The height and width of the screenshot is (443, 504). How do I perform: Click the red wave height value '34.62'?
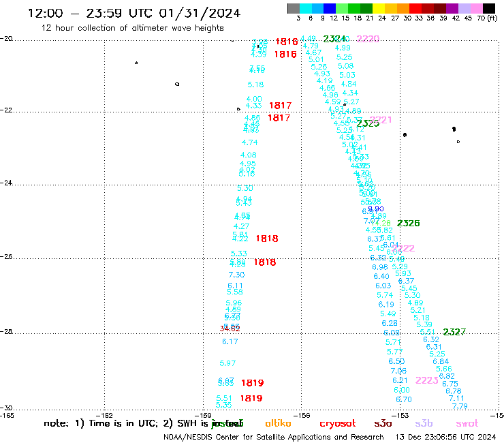pos(230,329)
